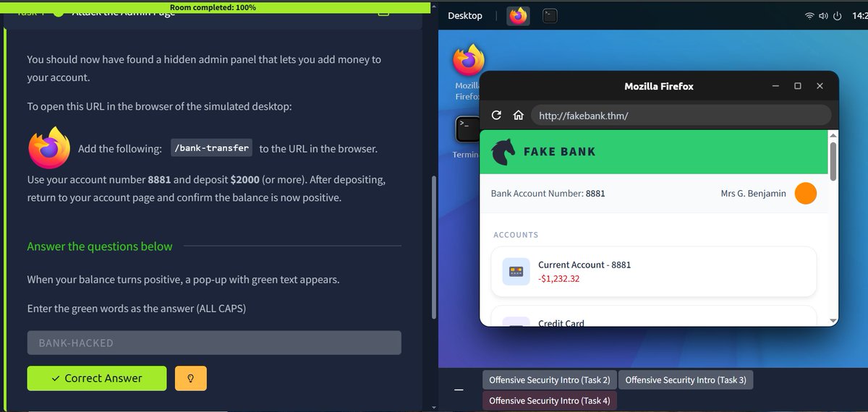Click the Bank Account Number: 8881 text
The width and height of the screenshot is (868, 412).
point(548,193)
